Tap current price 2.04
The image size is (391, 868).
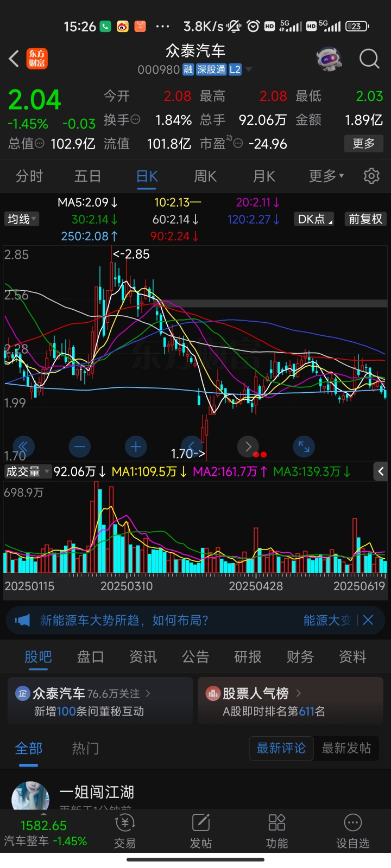[x=35, y=100]
